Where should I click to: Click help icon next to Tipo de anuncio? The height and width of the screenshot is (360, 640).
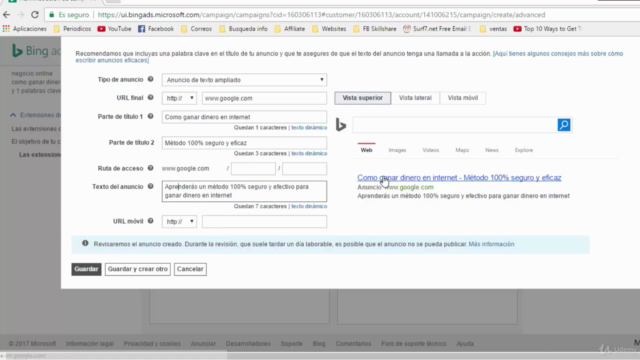click(x=151, y=79)
